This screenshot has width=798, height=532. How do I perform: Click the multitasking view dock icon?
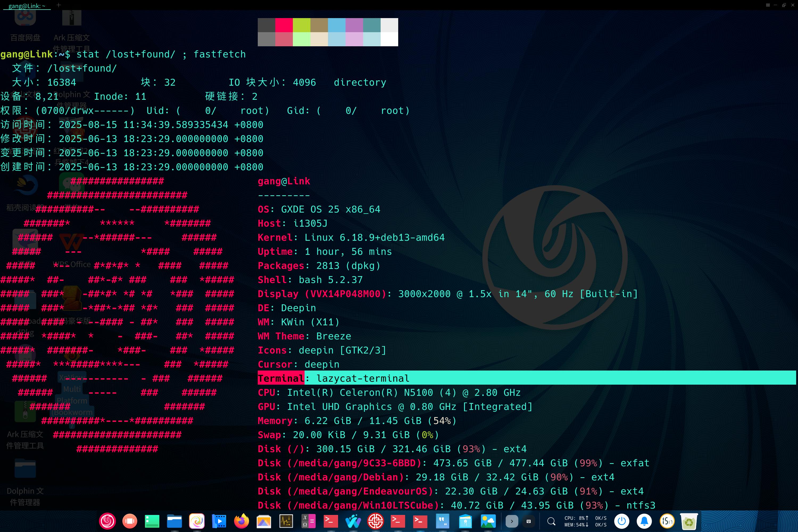point(130,521)
